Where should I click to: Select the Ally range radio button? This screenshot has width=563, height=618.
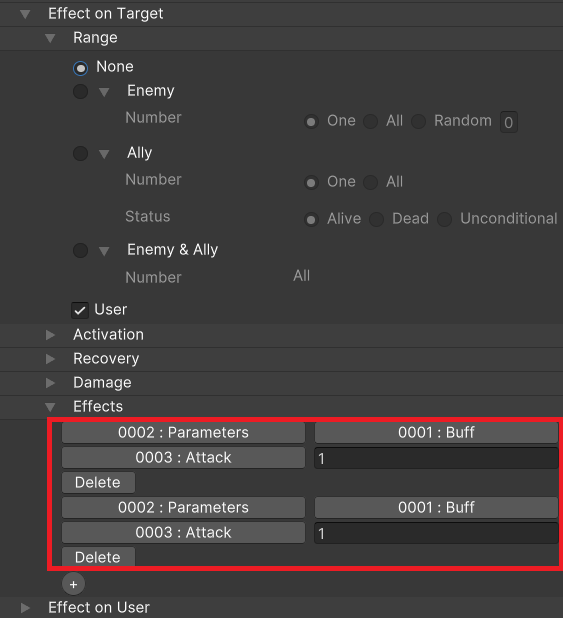click(80, 153)
